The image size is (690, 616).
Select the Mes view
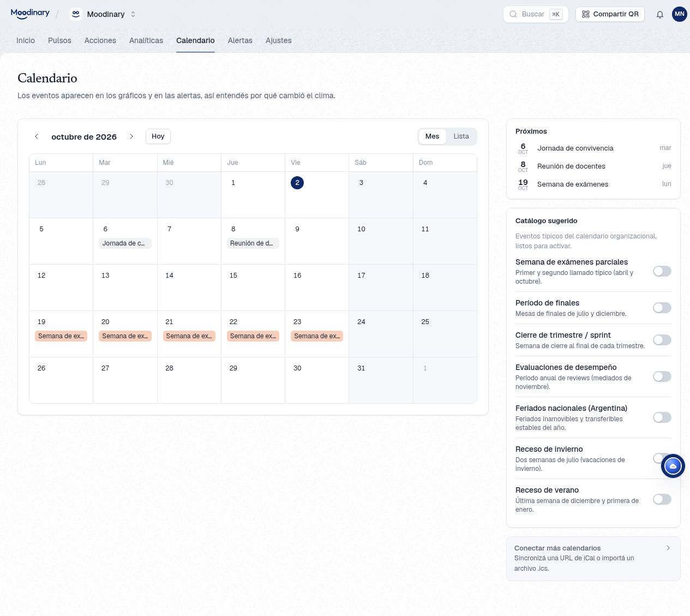pyautogui.click(x=433, y=136)
